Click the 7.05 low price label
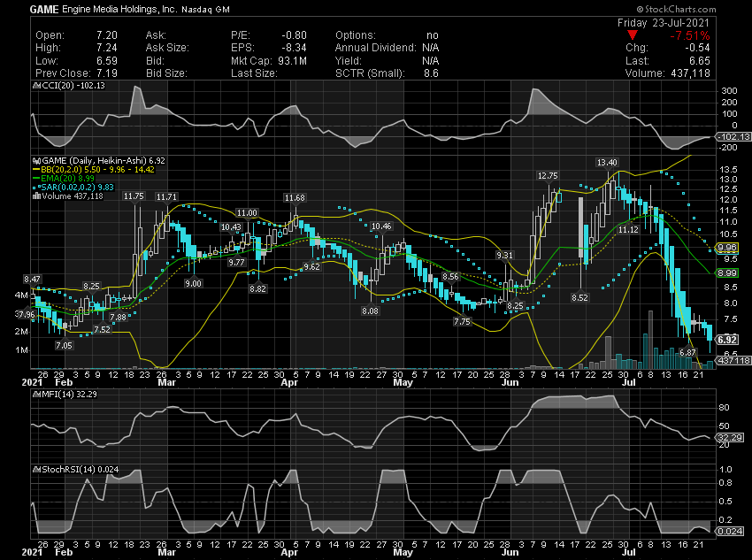752x560 pixels. click(64, 346)
